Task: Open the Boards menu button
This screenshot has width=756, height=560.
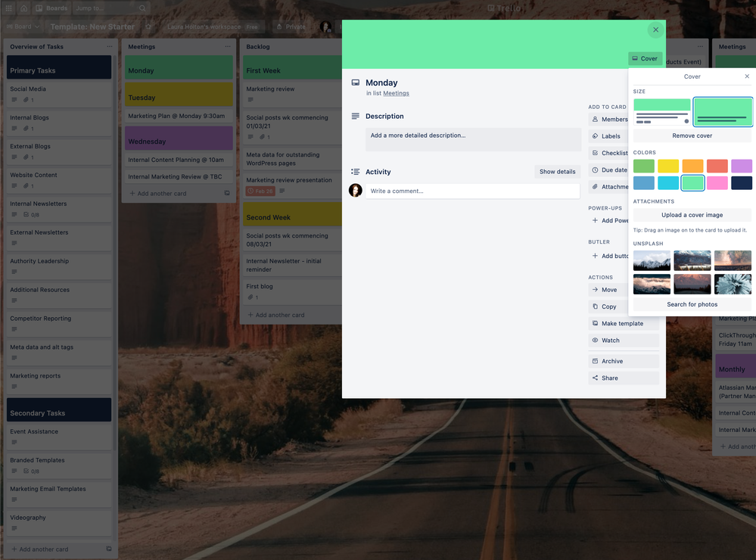Action: click(x=51, y=8)
